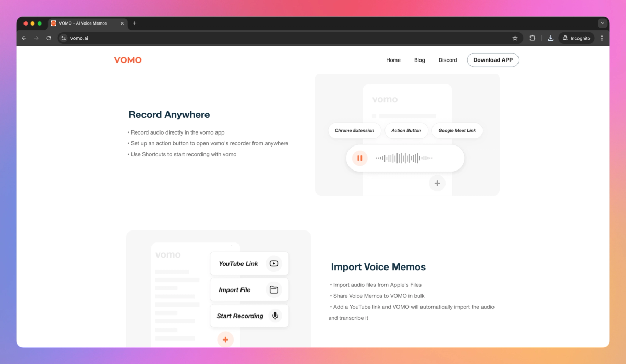This screenshot has height=364, width=626.
Task: Open the Home nav link
Action: [x=393, y=60]
